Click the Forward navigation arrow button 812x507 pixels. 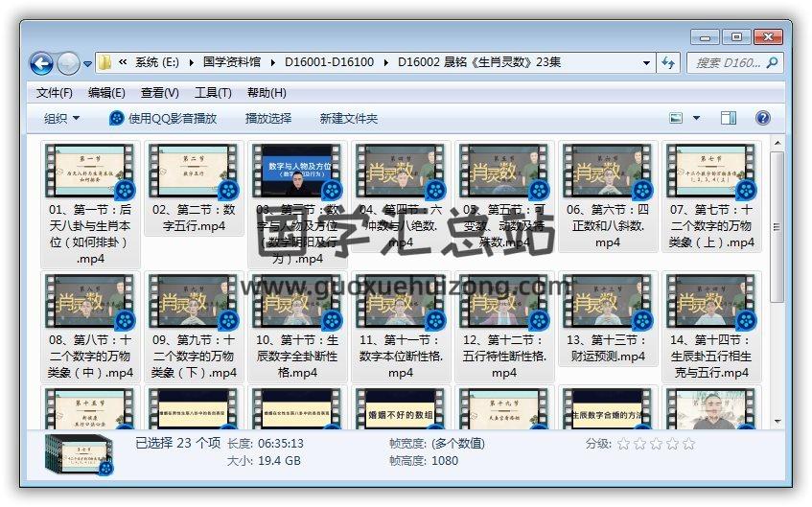pyautogui.click(x=68, y=63)
